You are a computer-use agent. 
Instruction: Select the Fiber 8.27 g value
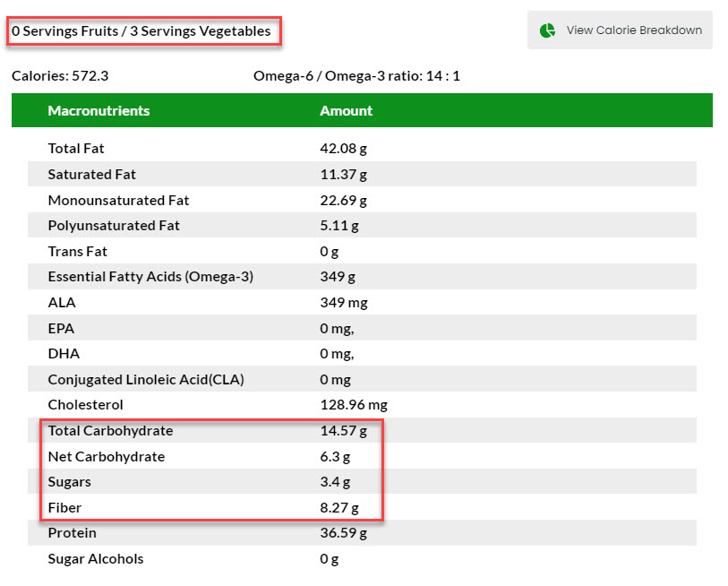pyautogui.click(x=339, y=507)
